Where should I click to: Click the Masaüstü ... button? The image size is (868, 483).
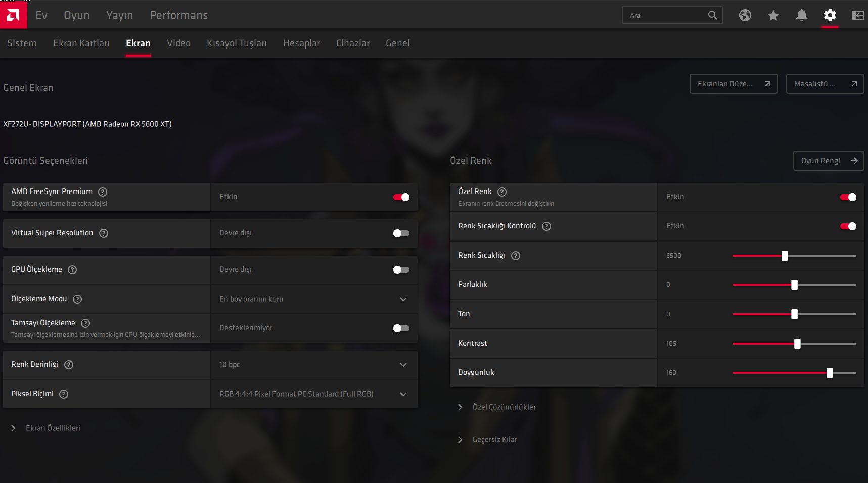click(x=825, y=84)
